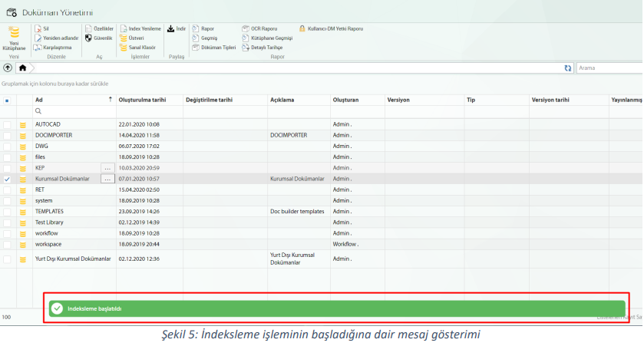This screenshot has width=644, height=346.
Task: Open Kullanıcı-DM Yetki Raporu lock icon
Action: click(302, 28)
